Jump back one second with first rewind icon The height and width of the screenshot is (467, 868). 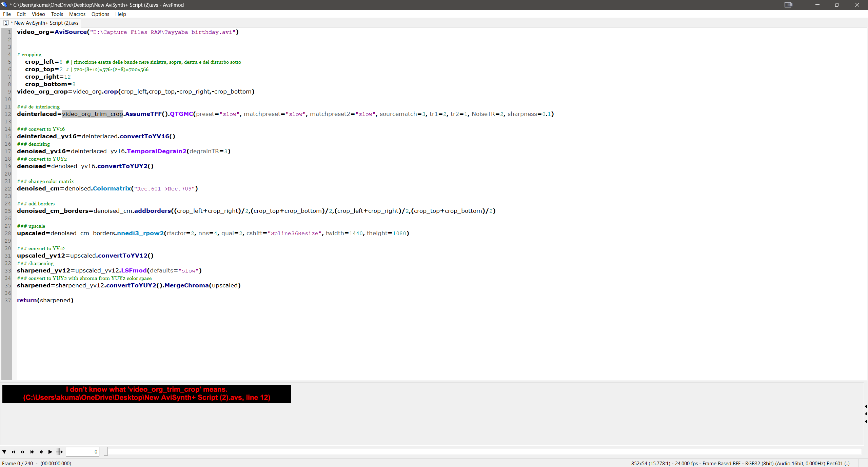[13, 452]
